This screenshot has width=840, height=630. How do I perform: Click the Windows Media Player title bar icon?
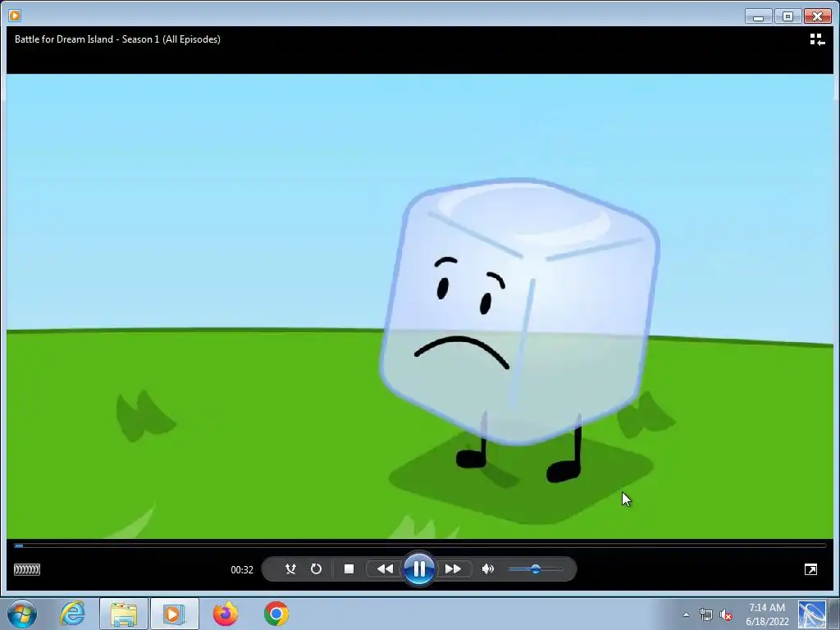point(15,16)
